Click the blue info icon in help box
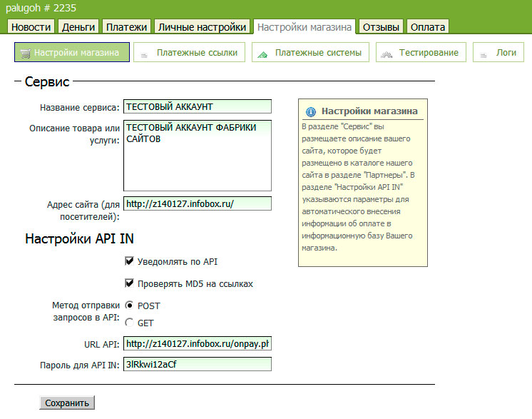 tap(310, 112)
